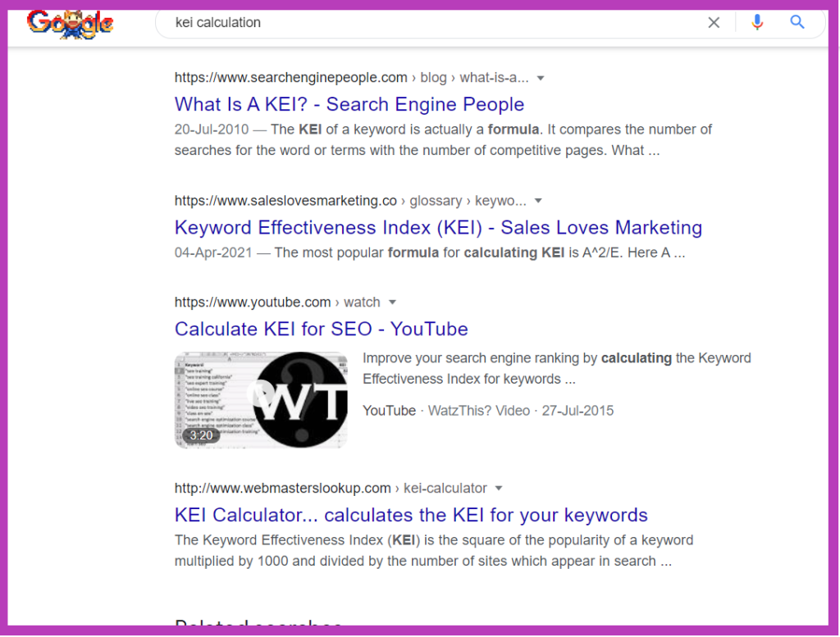840x637 pixels.
Task: Click the magnifying glass to search
Action: click(x=797, y=22)
